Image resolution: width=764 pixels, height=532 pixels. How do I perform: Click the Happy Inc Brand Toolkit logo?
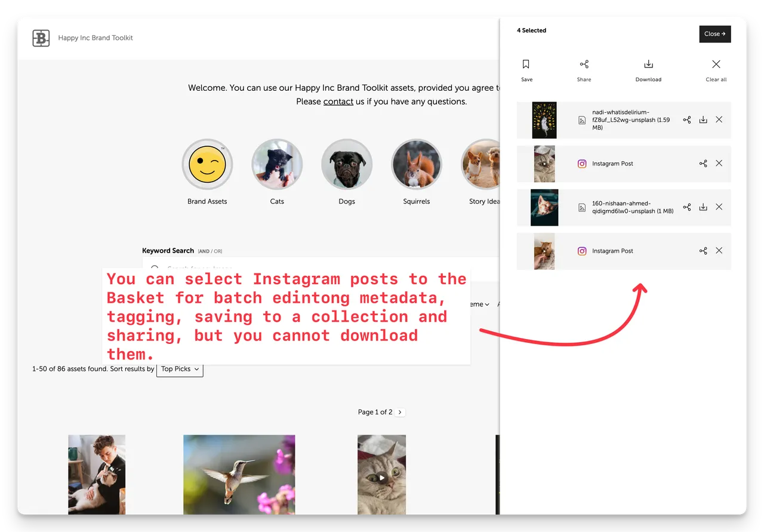point(41,38)
